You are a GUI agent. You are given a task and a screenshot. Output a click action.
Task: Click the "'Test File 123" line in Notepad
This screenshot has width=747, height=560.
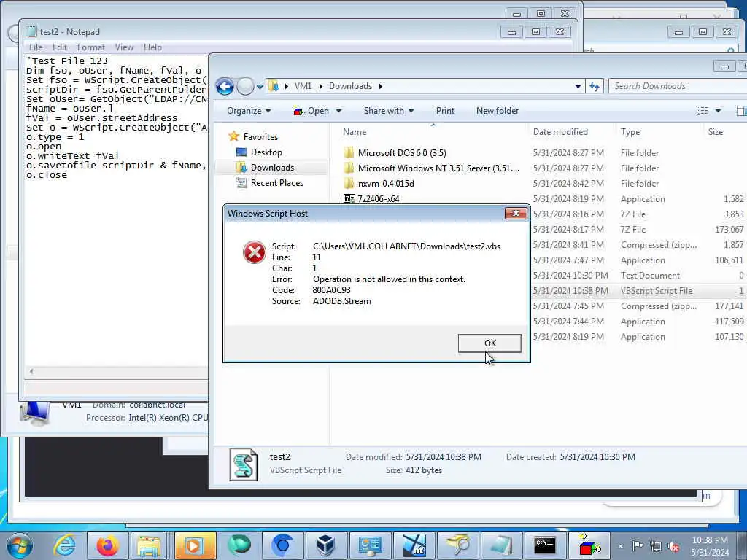[67, 61]
